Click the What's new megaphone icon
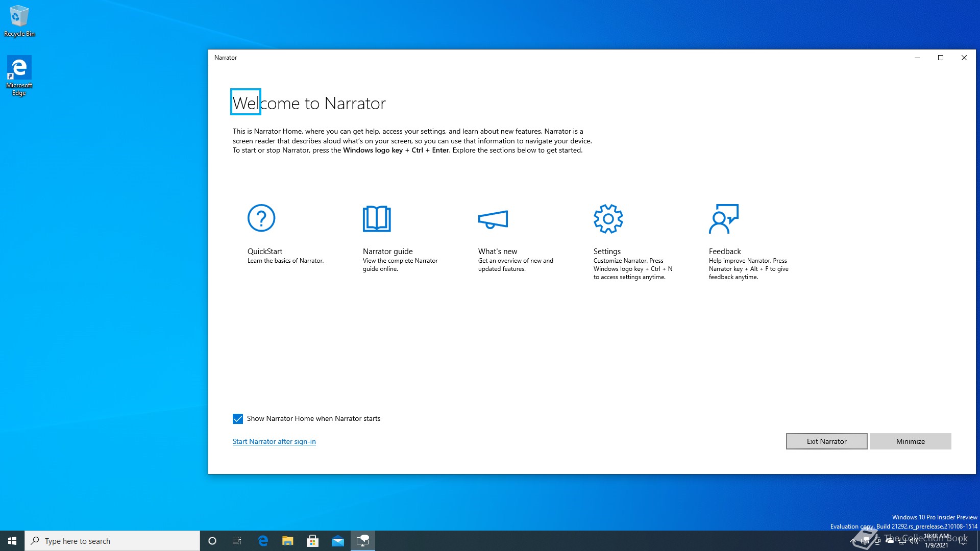980x551 pixels. (493, 219)
